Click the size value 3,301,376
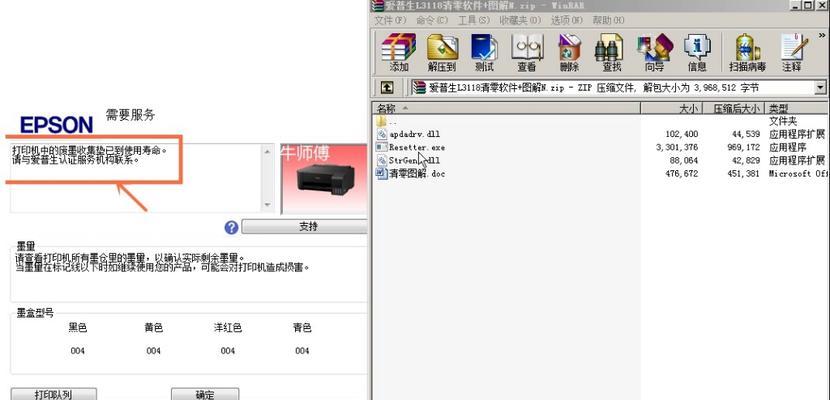 (x=676, y=147)
